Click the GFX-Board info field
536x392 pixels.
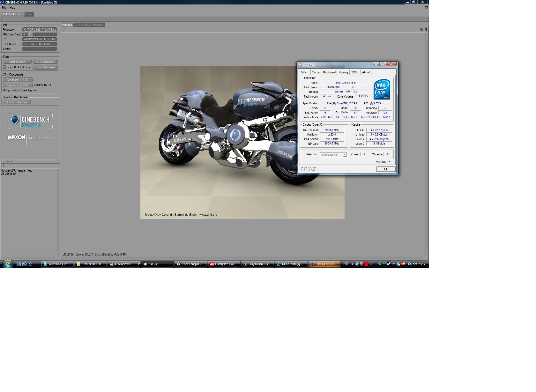pos(40,44)
